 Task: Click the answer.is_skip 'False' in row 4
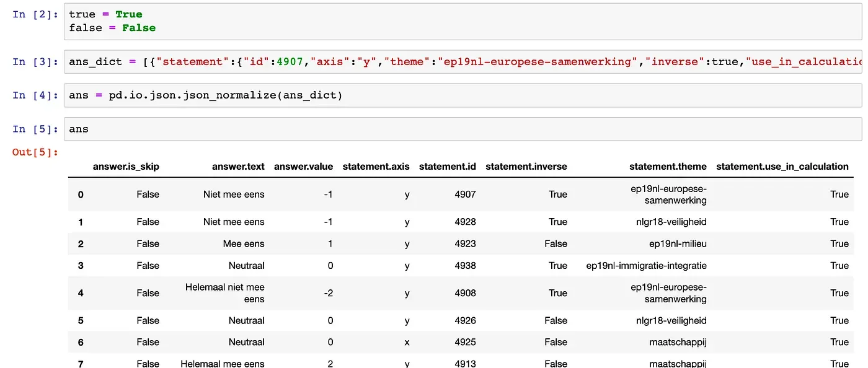pyautogui.click(x=148, y=293)
